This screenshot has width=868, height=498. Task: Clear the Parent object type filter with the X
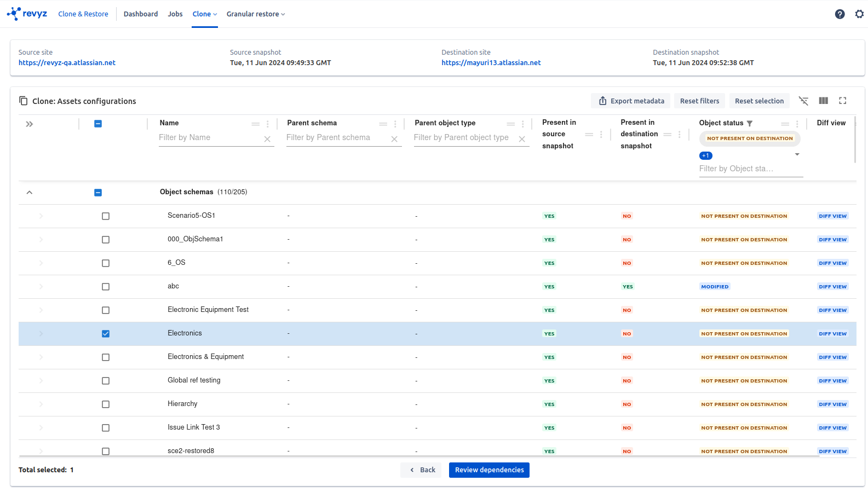[522, 139]
